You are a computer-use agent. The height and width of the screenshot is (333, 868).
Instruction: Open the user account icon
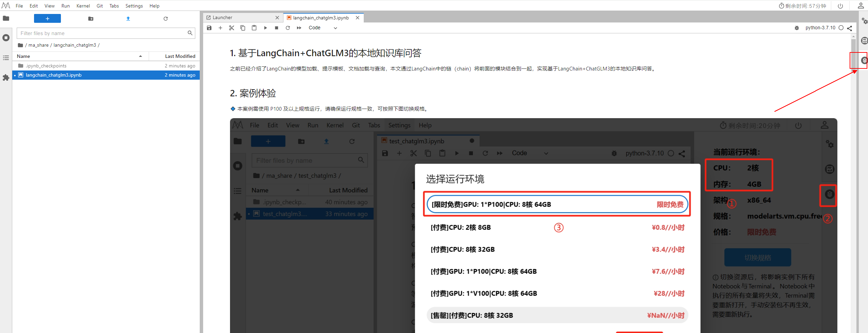point(861,6)
